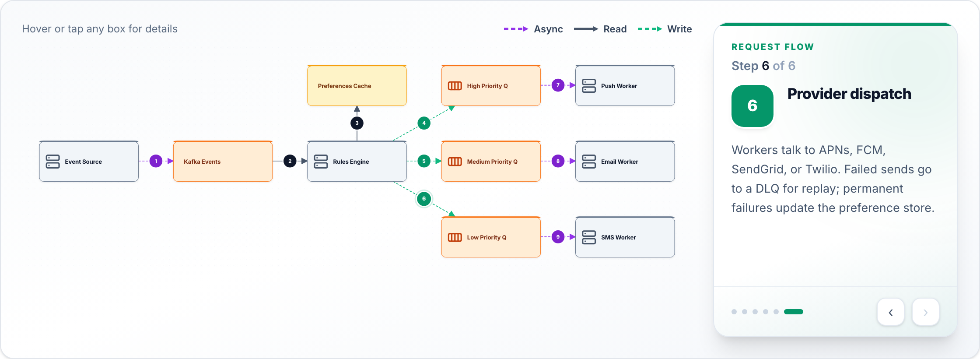Click the Event Source server icon
The height and width of the screenshot is (359, 980).
coord(53,162)
